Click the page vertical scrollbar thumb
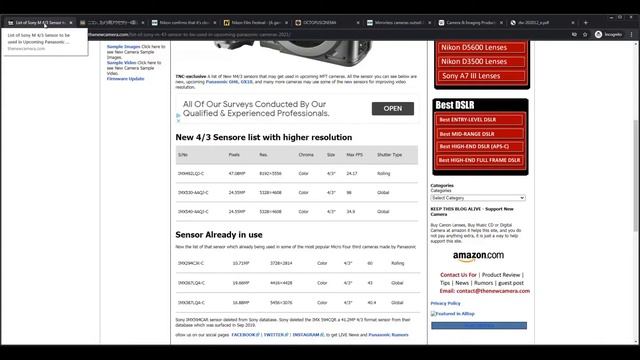 [x=636, y=176]
